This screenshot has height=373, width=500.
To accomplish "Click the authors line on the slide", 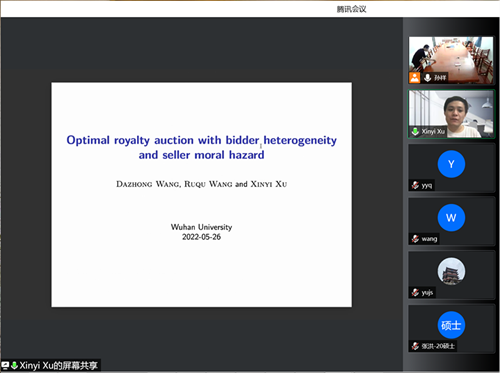I will click(x=202, y=184).
